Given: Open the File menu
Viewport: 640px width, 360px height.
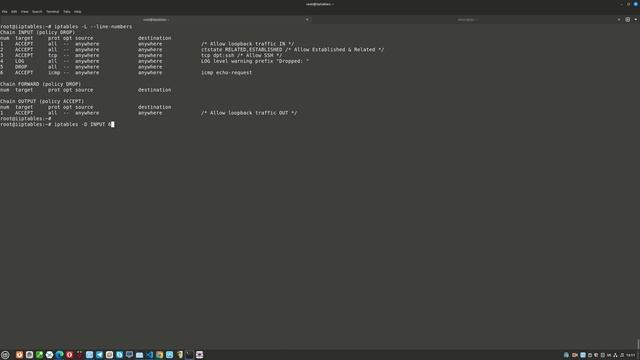Looking at the screenshot, I should pos(4,11).
